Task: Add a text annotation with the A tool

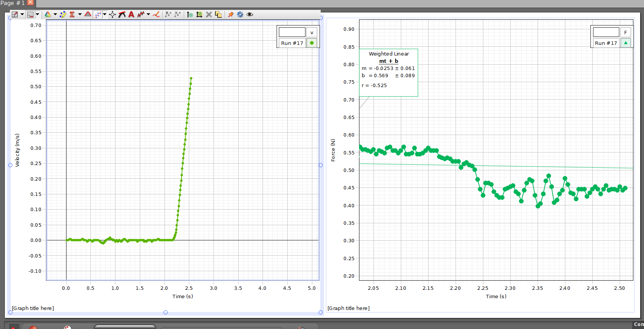Action: click(131, 14)
